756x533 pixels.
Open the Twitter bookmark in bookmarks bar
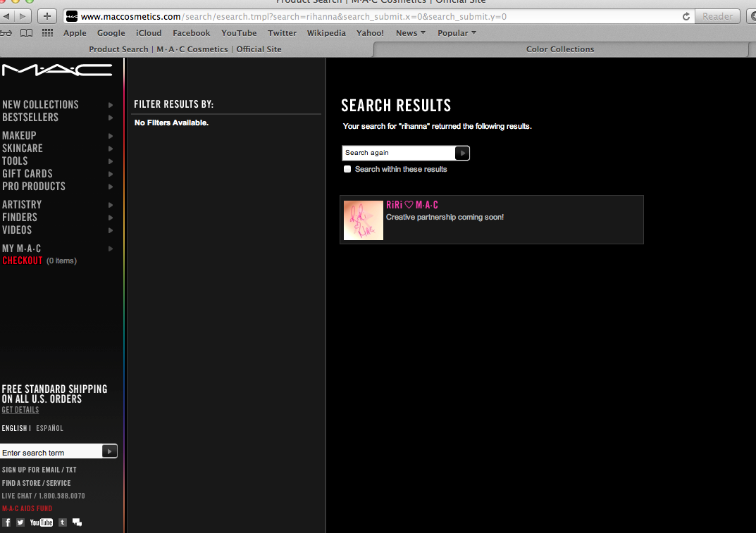[282, 33]
